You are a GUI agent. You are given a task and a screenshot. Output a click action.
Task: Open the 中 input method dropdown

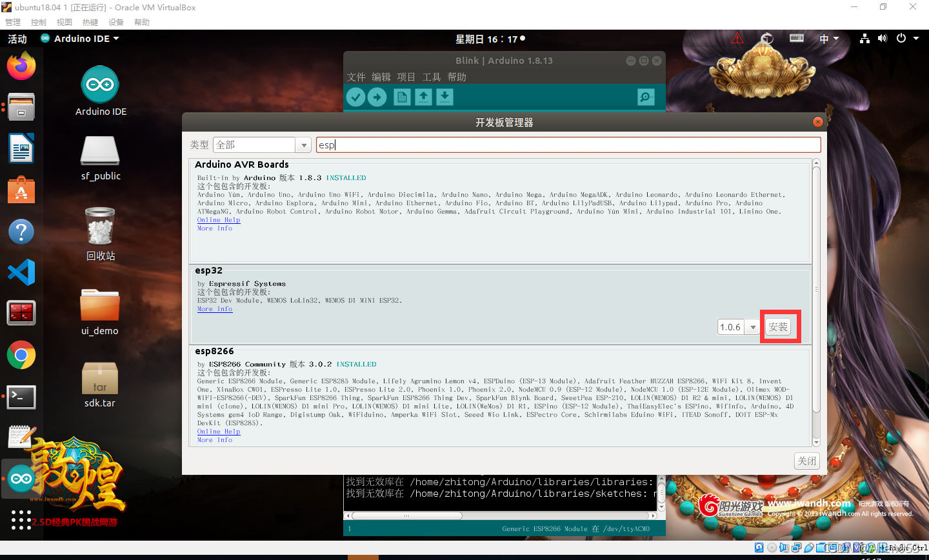point(829,39)
